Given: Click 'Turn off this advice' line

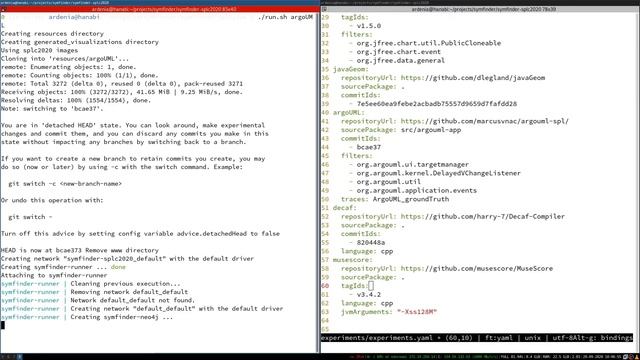Looking at the screenshot, I should pyautogui.click(x=140, y=234).
